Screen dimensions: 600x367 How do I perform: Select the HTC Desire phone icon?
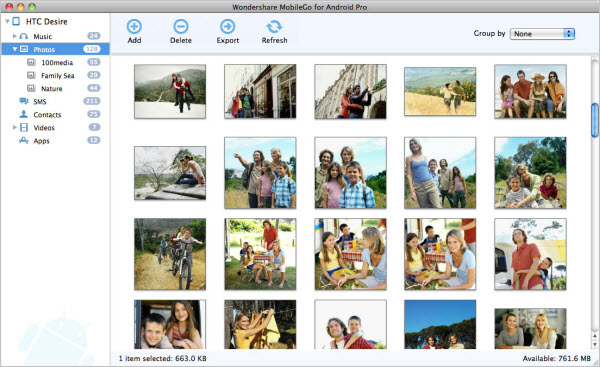tap(16, 21)
